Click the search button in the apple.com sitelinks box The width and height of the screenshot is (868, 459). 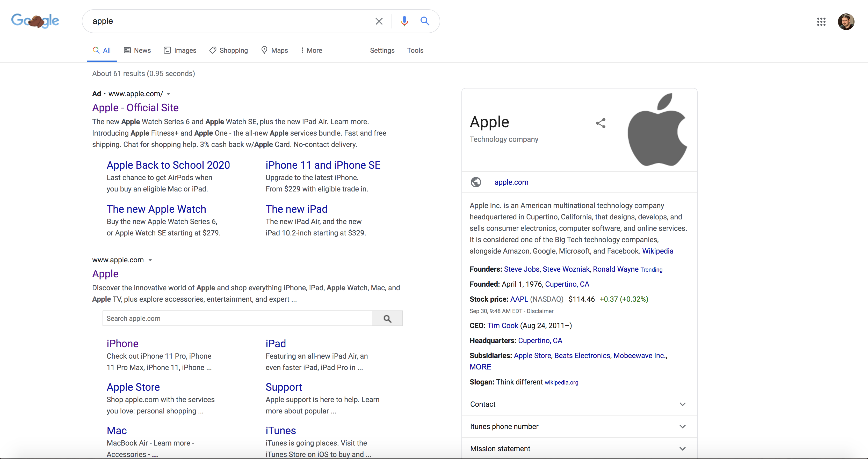[387, 319]
